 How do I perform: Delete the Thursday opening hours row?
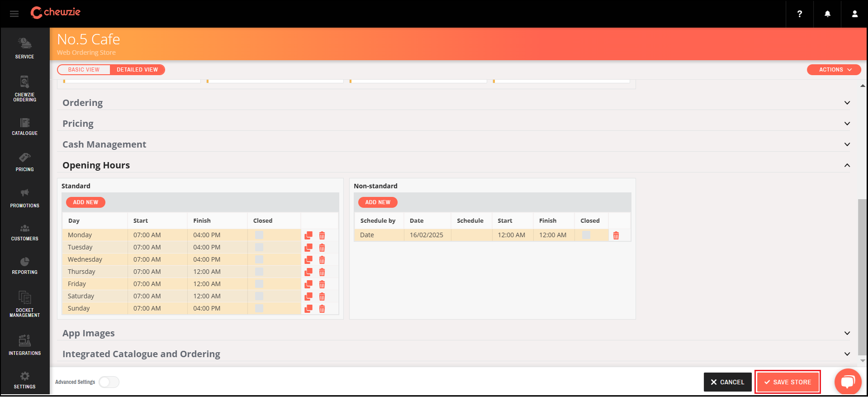tap(322, 272)
